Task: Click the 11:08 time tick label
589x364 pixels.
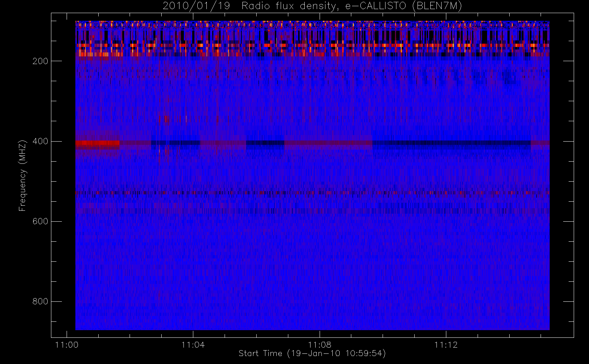Action: click(x=320, y=344)
